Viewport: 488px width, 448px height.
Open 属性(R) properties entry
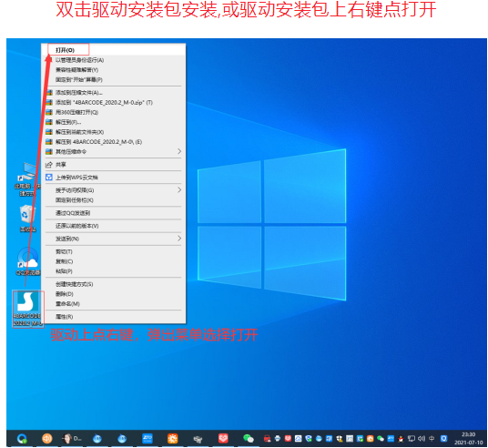[114, 317]
